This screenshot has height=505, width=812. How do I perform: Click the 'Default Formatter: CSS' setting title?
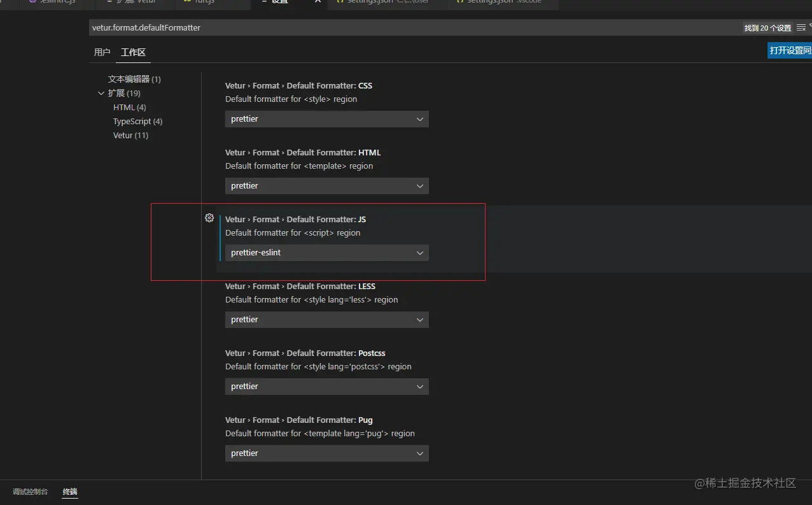pos(298,85)
